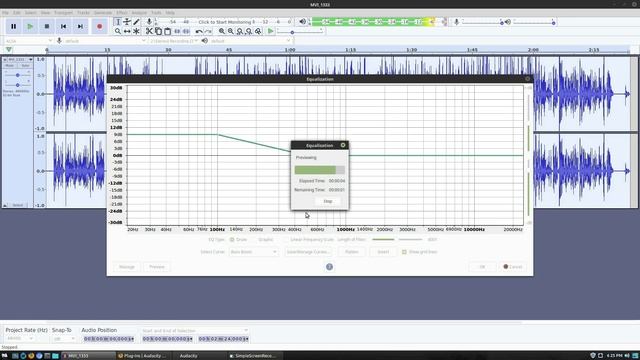Select the Envelope tool
Image resolution: width=640 pixels, height=360 pixels.
(x=127, y=22)
